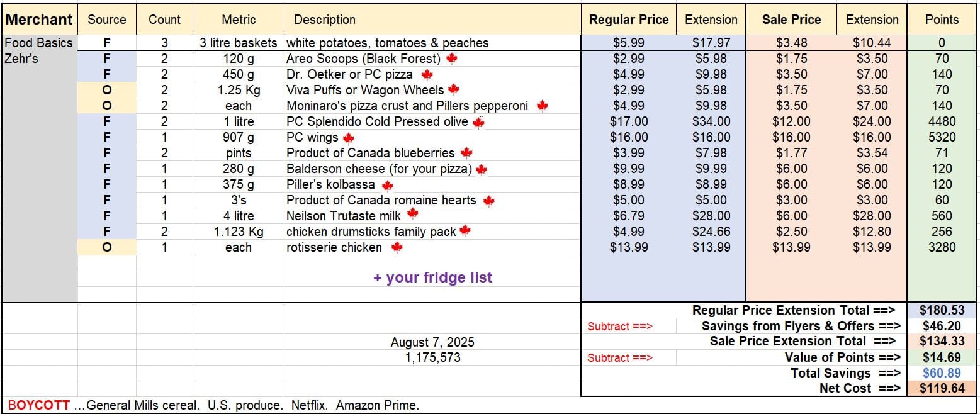Click the Regular Price column header

(628, 20)
